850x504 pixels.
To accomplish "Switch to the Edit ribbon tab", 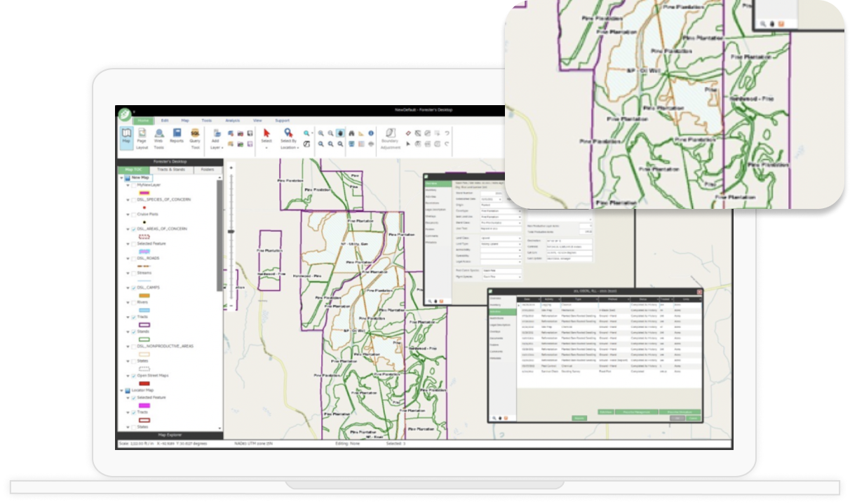I will click(x=164, y=121).
